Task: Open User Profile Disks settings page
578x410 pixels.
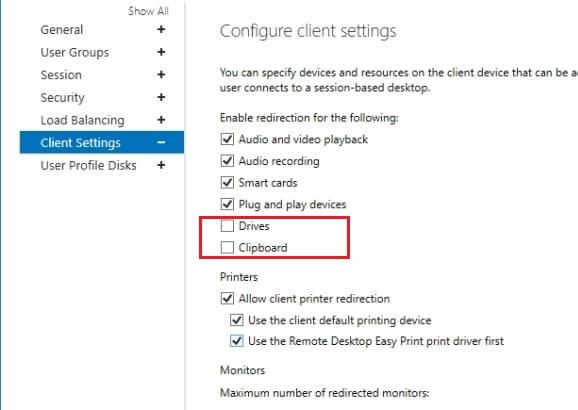Action: pyautogui.click(x=88, y=165)
